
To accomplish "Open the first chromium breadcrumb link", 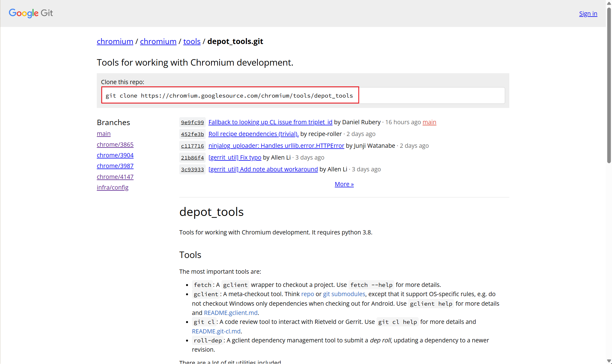I will 115,41.
